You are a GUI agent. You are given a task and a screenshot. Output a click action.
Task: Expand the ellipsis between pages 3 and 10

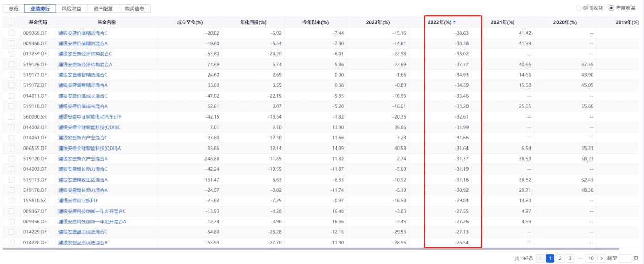pos(580,258)
